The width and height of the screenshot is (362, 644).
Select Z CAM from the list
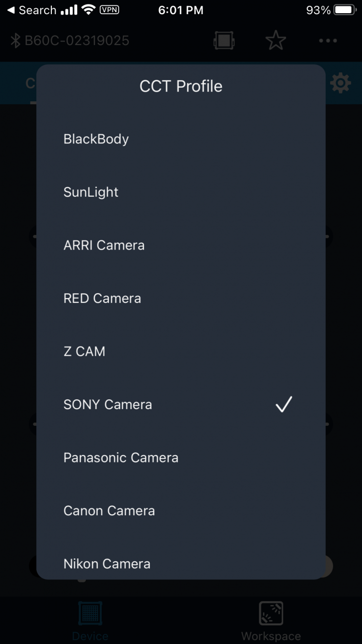click(84, 351)
